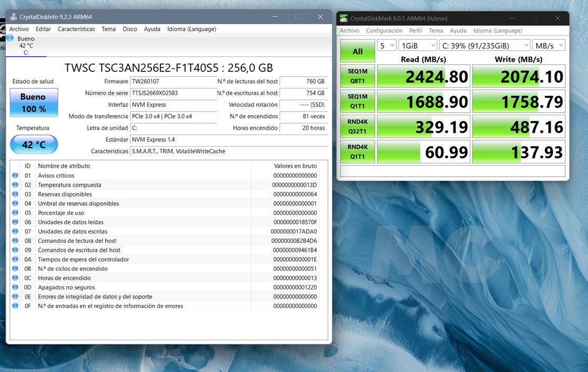
Task: Click the host reads value 760 GB
Action: [304, 81]
